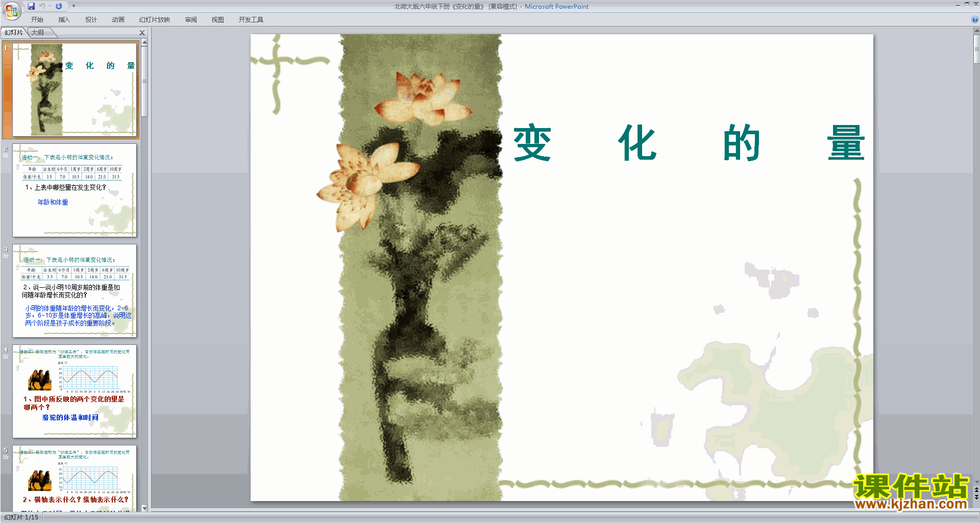This screenshot has height=523, width=980.
Task: Select slide 5 thumbnail about 横轴表示什么
Action: (75, 478)
